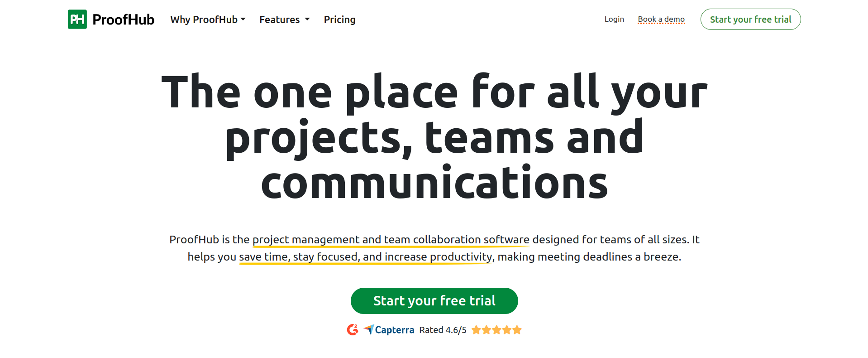The width and height of the screenshot is (868, 358).
Task: Click the underlined project management software phrase
Action: coord(391,240)
